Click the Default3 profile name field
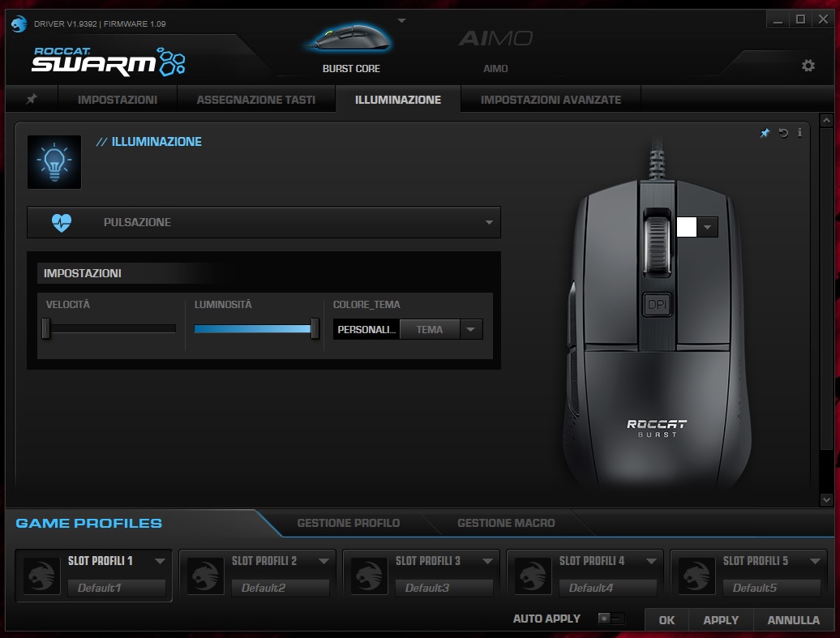 [444, 588]
